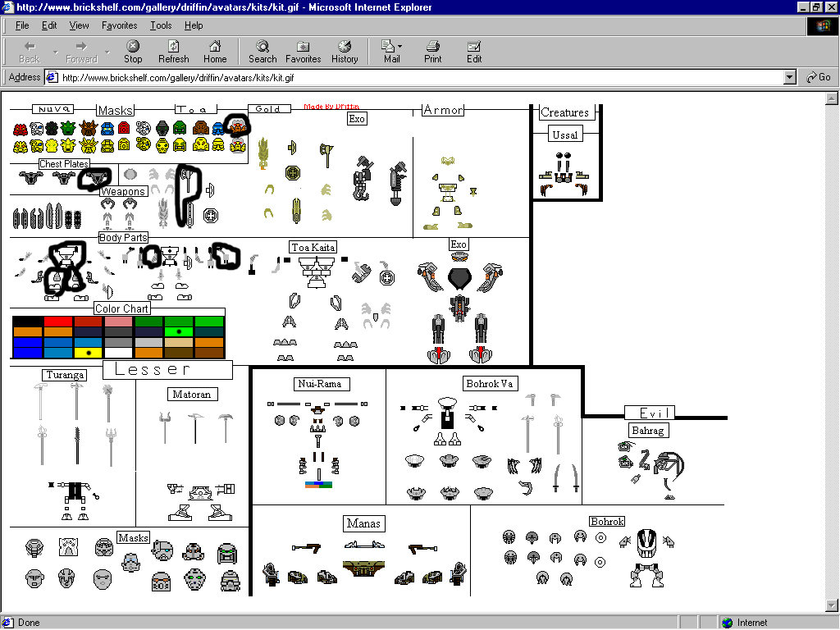Click the large black Exo chest shield sprite
This screenshot has width=840, height=630.
click(459, 279)
